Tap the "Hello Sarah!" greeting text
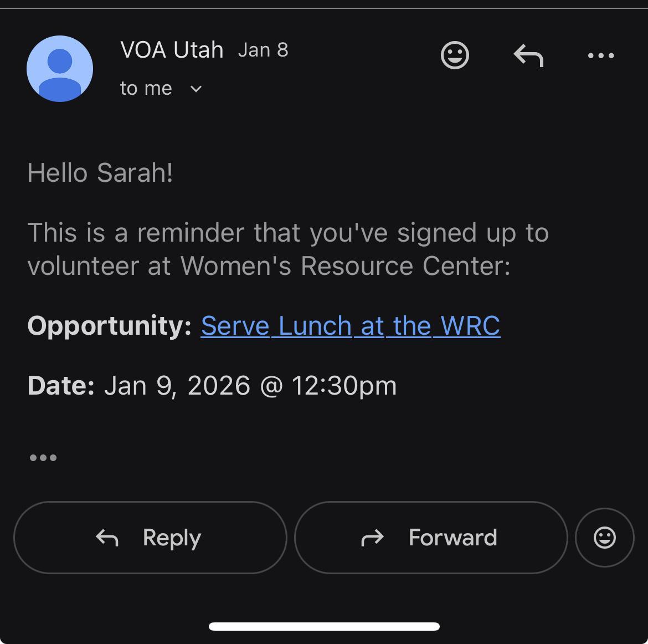The image size is (648, 644). click(x=100, y=173)
